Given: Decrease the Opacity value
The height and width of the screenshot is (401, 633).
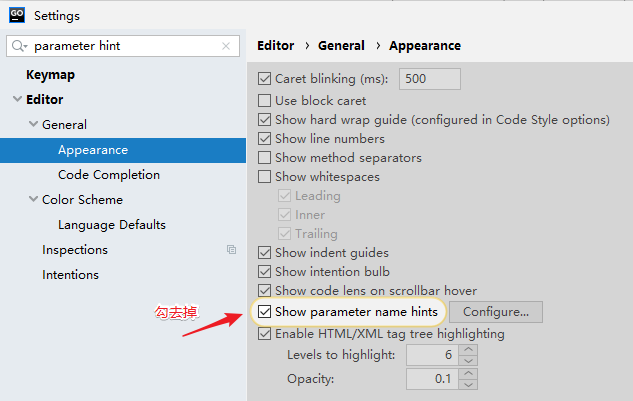Looking at the screenshot, I should pos(469,384).
